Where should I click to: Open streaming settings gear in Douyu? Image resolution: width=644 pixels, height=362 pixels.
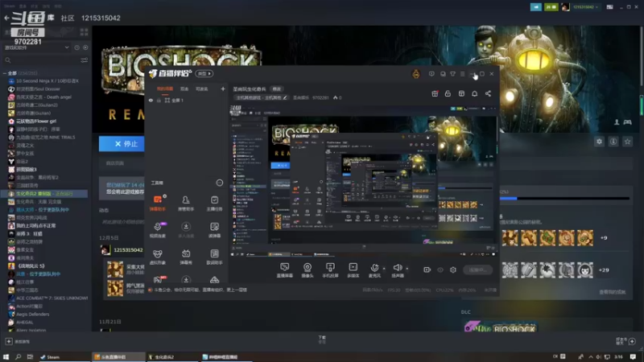pos(453,269)
